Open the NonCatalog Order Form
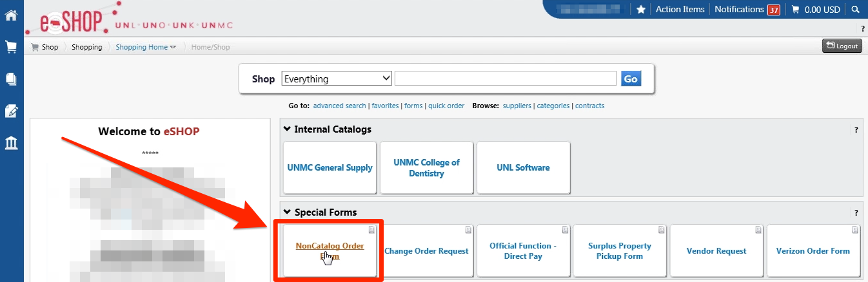This screenshot has width=868, height=282. pyautogui.click(x=330, y=251)
